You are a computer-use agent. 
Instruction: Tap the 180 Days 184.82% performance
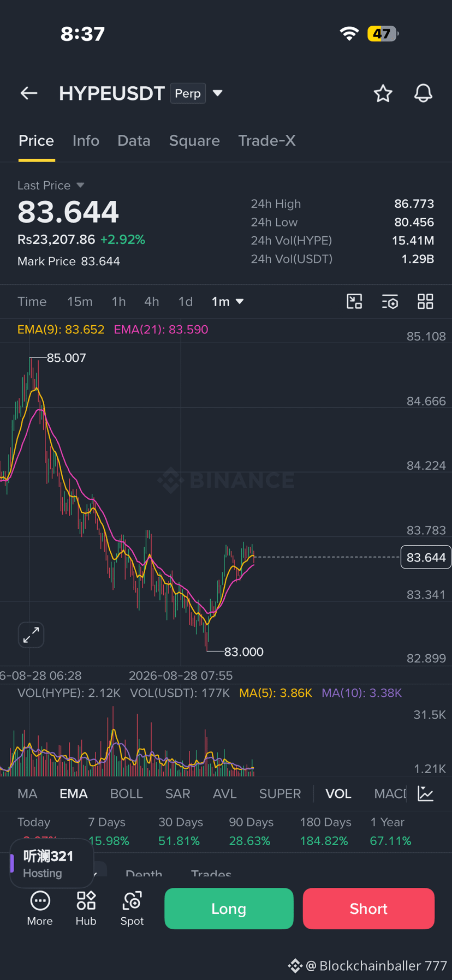[325, 832]
